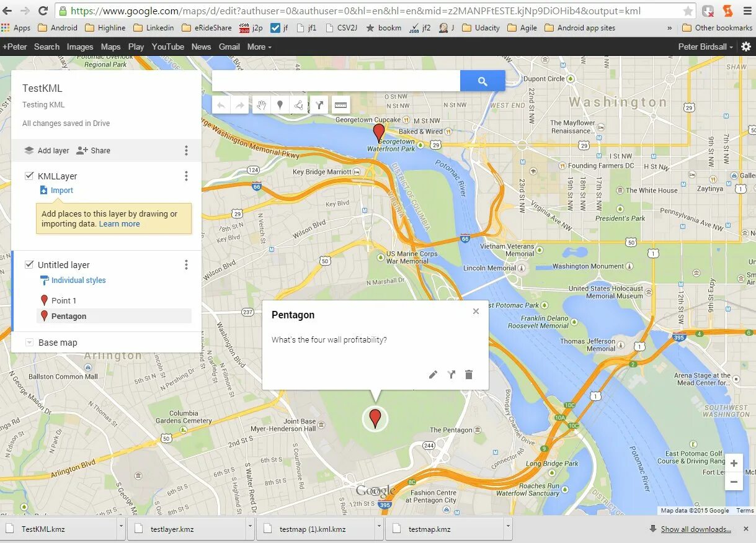The height and width of the screenshot is (543, 756).
Task: Click the red Pentagon pin on map
Action: [x=375, y=418]
